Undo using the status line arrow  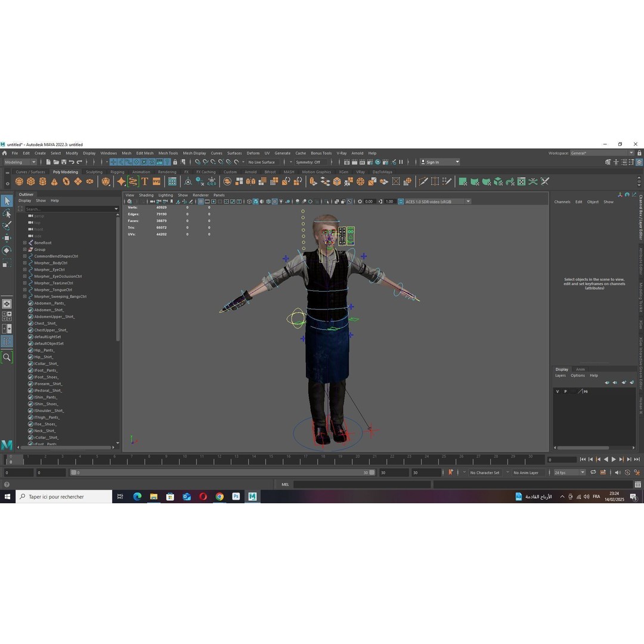(72, 162)
